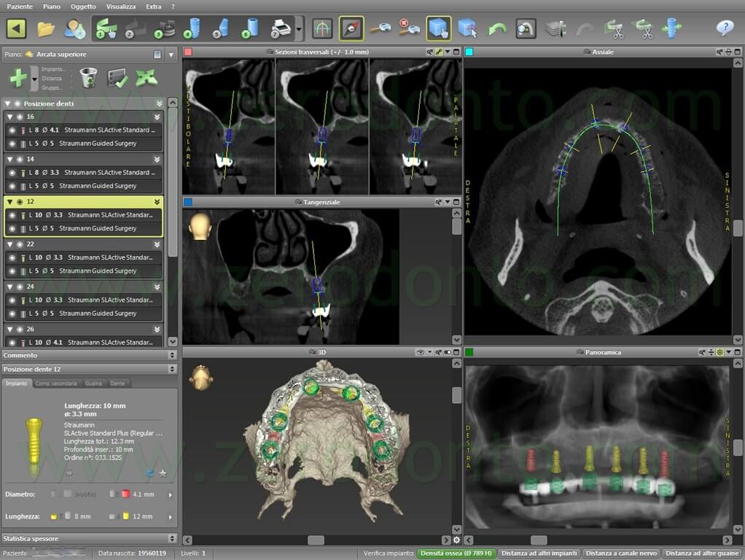Viewport: 745px width, 560px height.
Task: Click Distanza a canale nervo button
Action: click(621, 553)
